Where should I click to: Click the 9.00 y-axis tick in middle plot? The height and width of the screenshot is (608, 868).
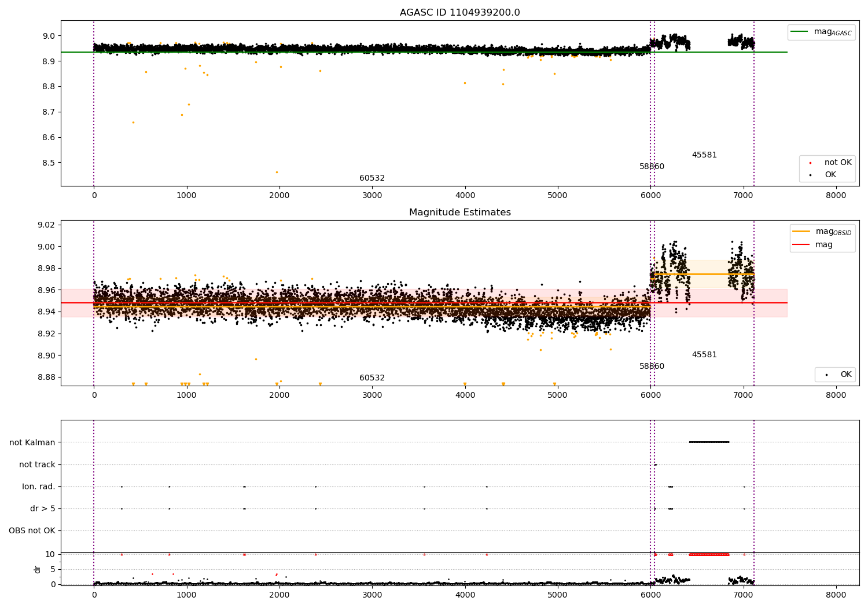point(46,247)
